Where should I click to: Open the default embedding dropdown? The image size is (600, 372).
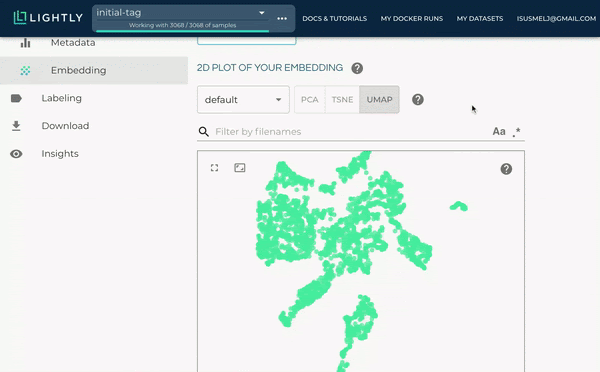pos(243,100)
